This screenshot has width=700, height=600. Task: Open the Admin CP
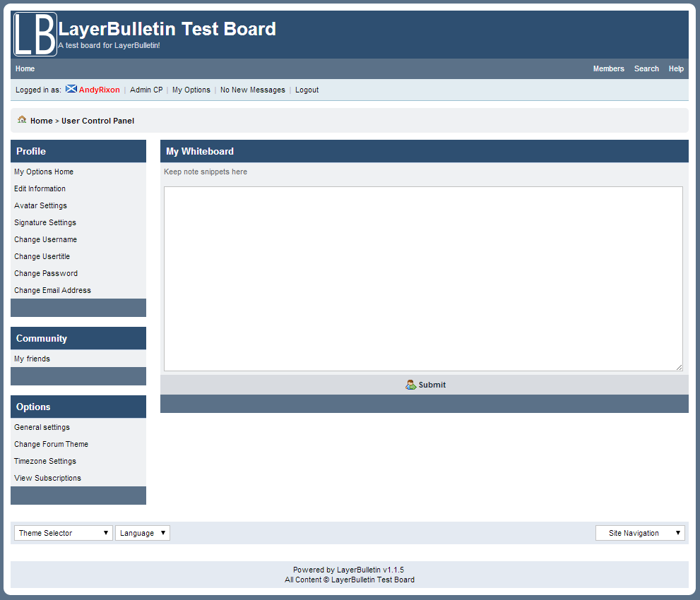tap(146, 90)
